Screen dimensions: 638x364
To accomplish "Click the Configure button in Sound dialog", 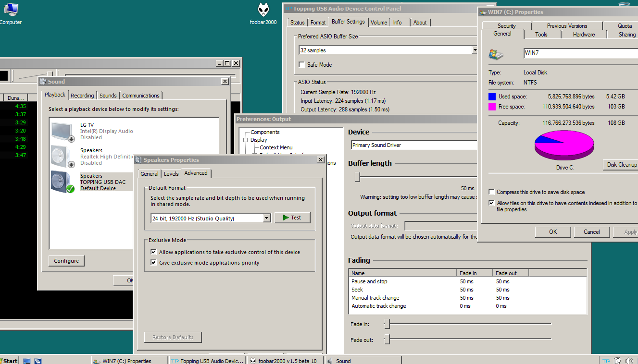I will (66, 261).
